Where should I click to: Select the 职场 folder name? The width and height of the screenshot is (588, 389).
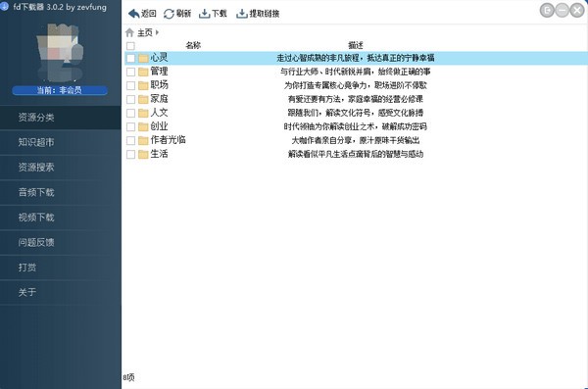159,85
